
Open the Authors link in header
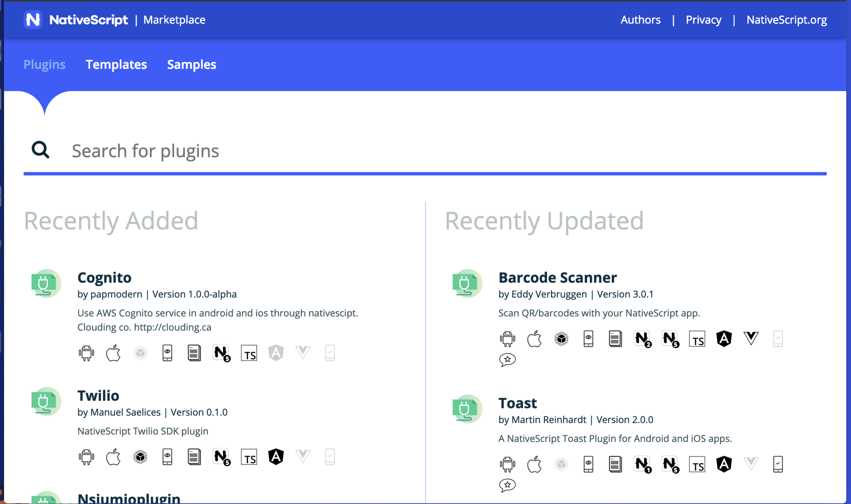(x=640, y=20)
